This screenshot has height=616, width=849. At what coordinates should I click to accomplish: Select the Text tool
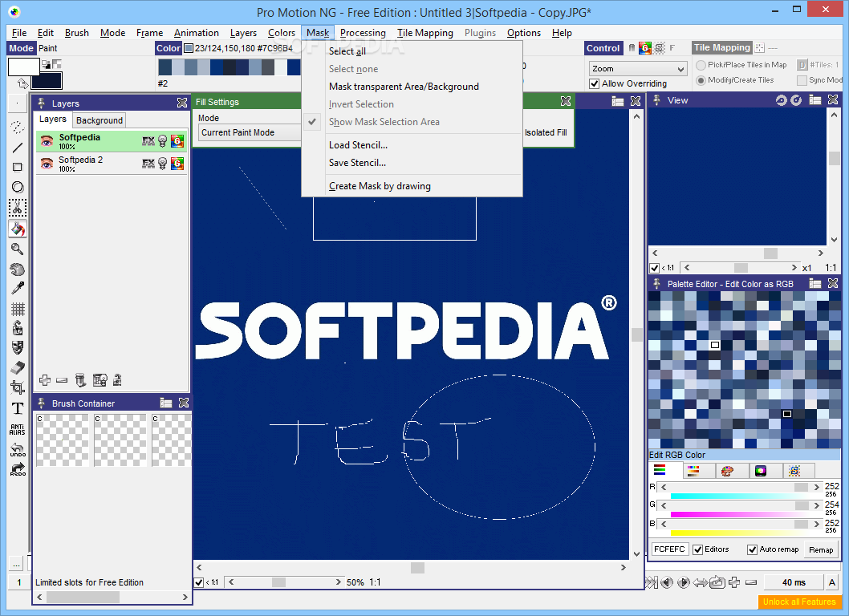(18, 408)
